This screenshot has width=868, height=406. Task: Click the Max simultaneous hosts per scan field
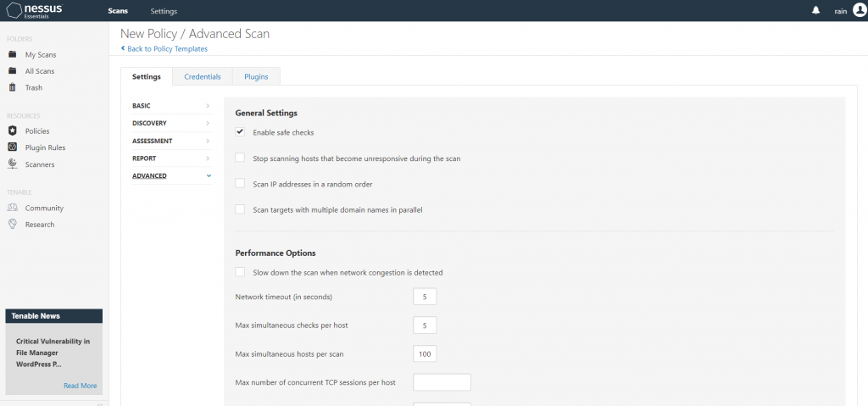click(425, 353)
